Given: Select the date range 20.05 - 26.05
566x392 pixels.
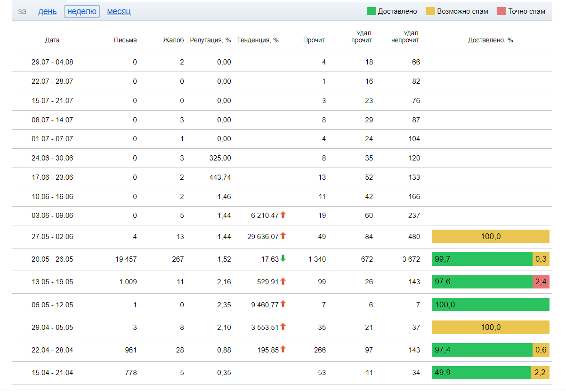Looking at the screenshot, I should (52, 259).
